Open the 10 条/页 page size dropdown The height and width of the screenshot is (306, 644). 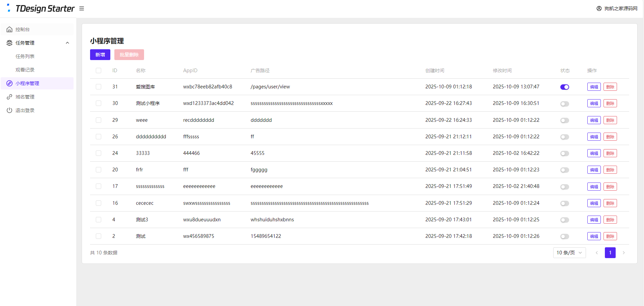pyautogui.click(x=569, y=253)
